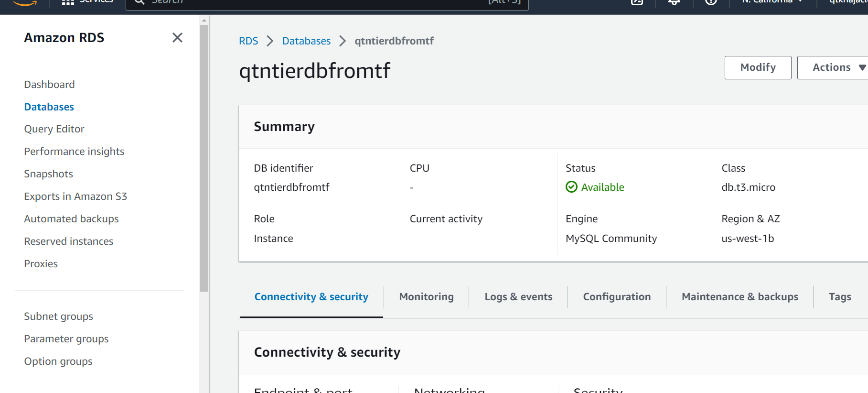Select the Connectivity & security tab
The width and height of the screenshot is (868, 393).
click(311, 297)
